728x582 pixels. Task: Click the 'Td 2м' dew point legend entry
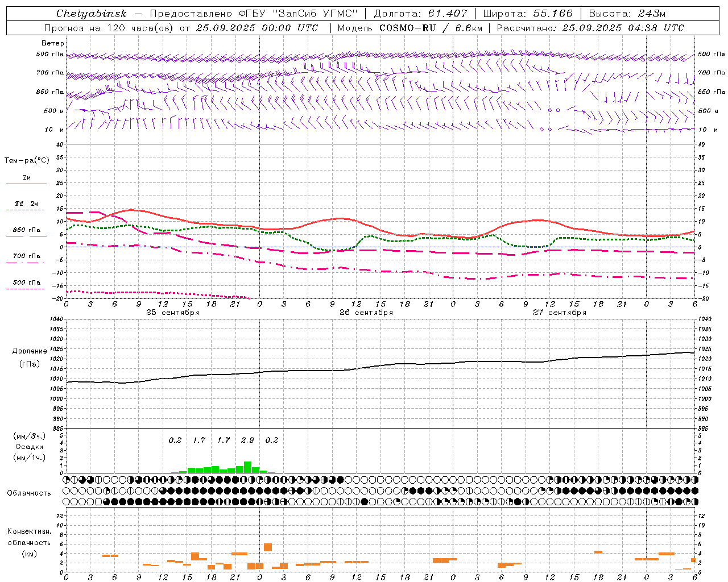point(27,203)
